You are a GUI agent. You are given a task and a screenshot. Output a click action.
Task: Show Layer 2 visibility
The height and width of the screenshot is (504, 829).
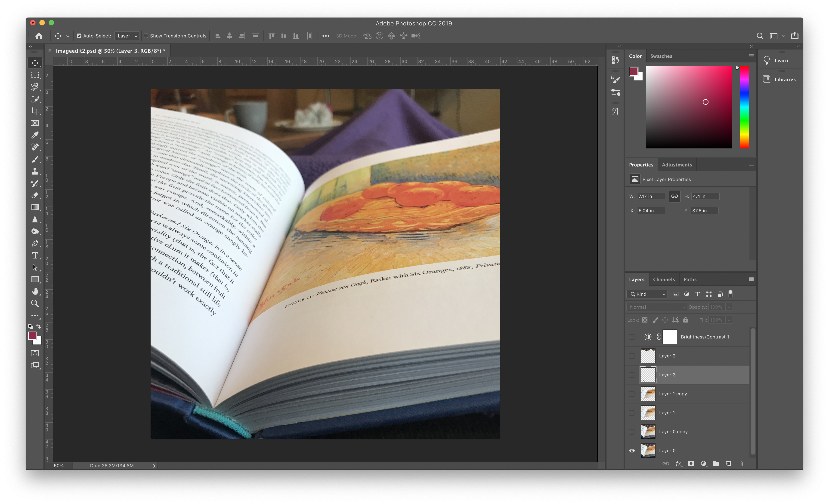tap(632, 356)
